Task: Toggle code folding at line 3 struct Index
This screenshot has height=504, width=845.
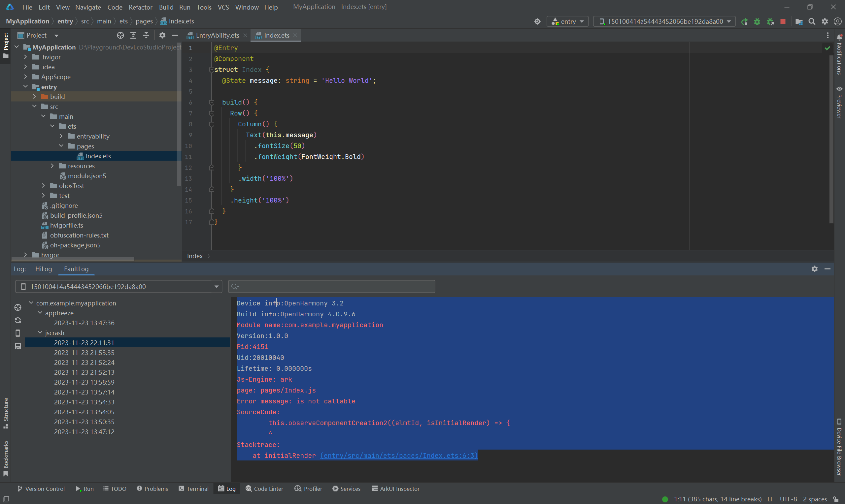Action: tap(212, 70)
